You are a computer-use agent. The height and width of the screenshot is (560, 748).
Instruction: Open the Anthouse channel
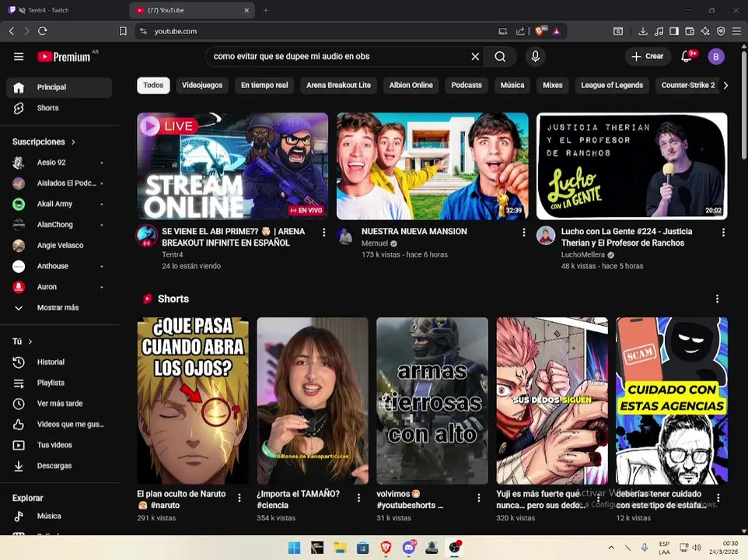click(x=59, y=266)
